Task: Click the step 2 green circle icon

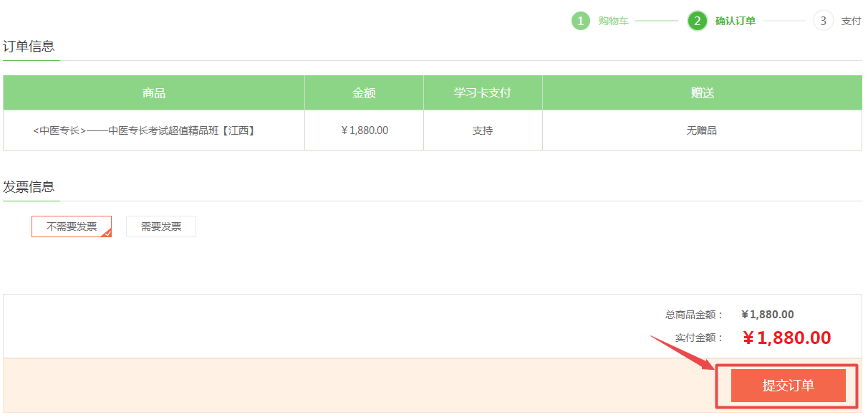Action: pos(697,21)
